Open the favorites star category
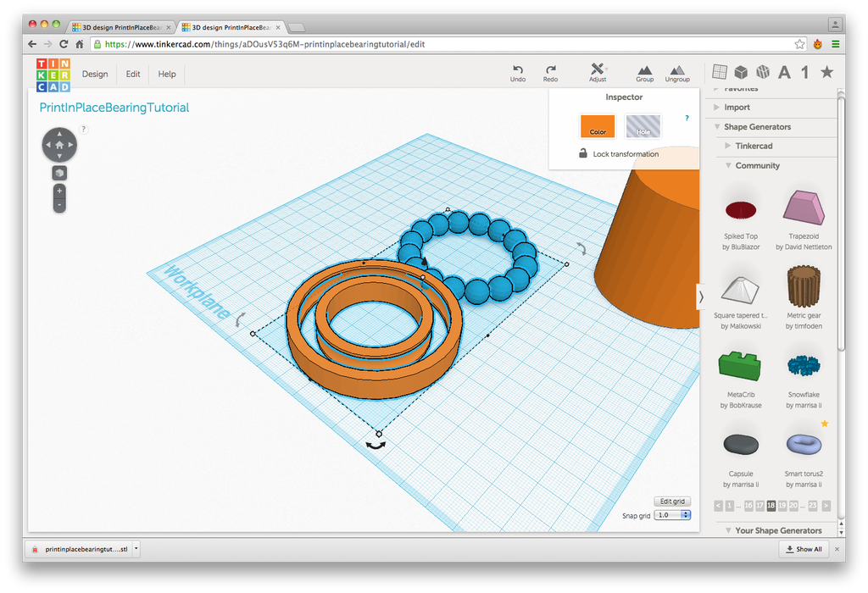This screenshot has height=593, width=868. pos(826,71)
